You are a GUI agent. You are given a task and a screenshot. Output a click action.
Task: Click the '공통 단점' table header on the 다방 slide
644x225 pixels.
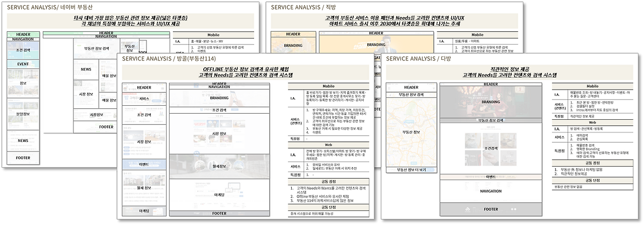pos(592,180)
